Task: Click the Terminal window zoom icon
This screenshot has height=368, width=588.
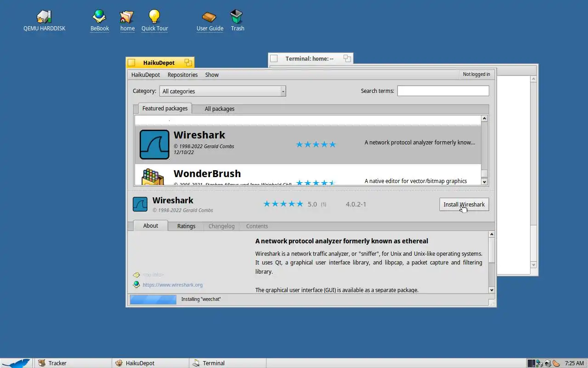Action: (x=347, y=58)
